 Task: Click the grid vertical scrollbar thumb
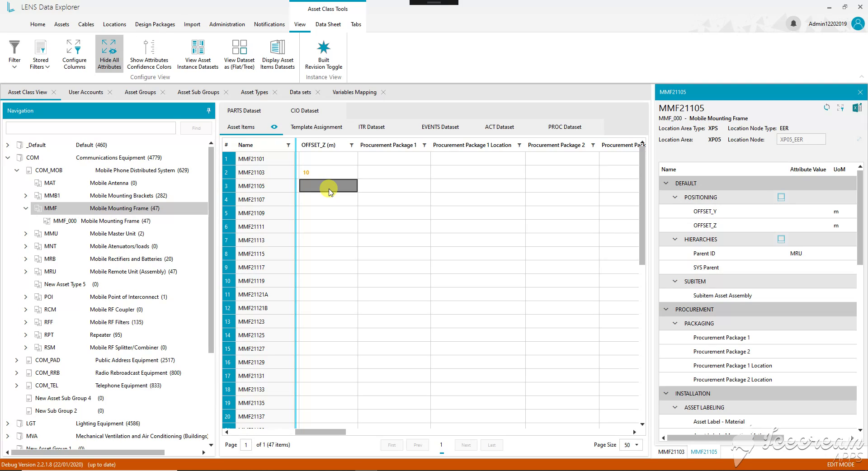642,206
